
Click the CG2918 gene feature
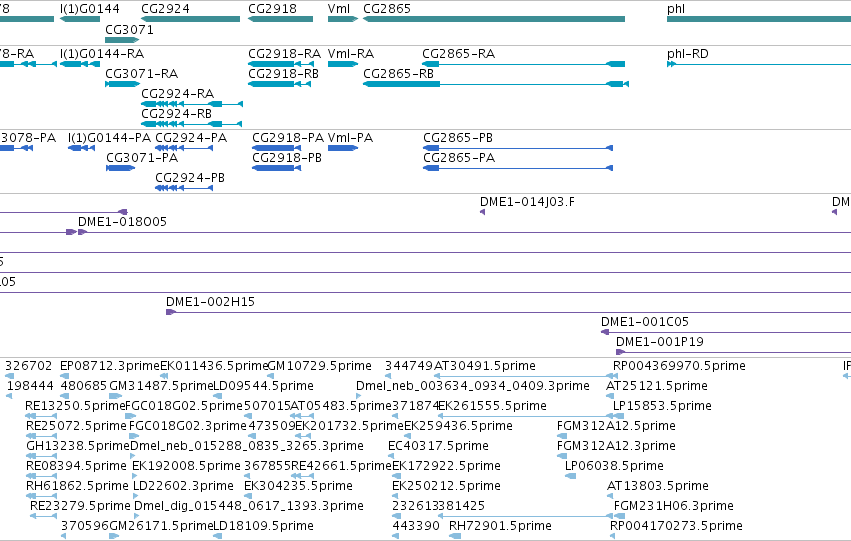[281, 19]
